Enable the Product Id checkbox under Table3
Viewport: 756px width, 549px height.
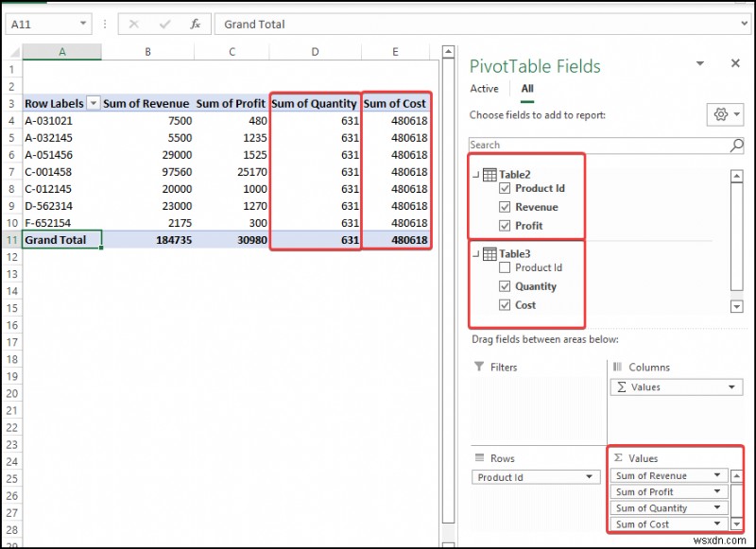point(507,267)
